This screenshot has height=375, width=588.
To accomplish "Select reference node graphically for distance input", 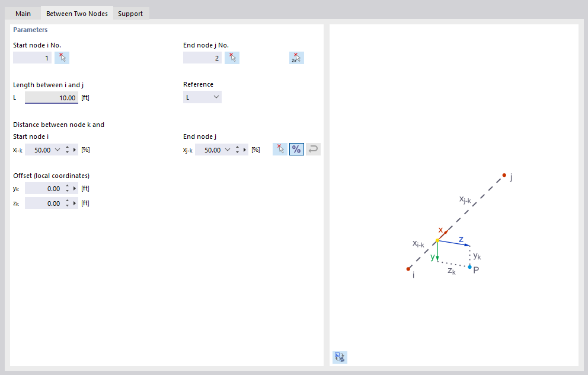I will (279, 149).
